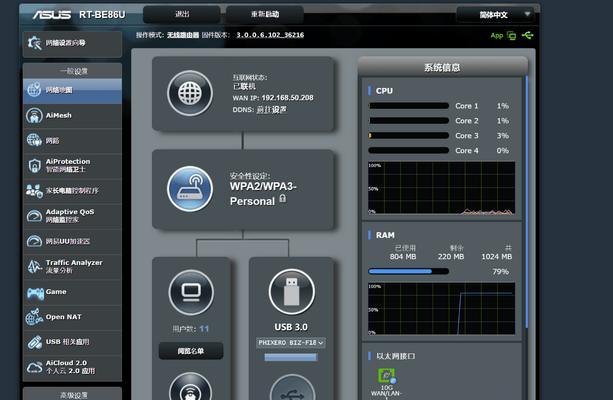Click the operation mode wireless router link

click(x=183, y=35)
